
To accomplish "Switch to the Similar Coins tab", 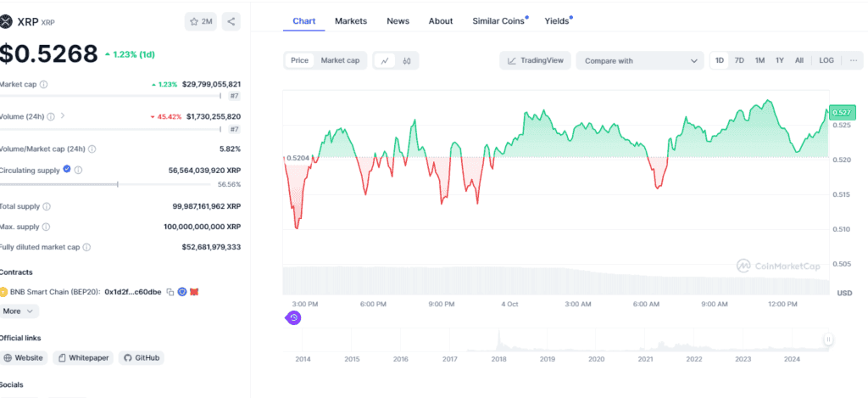I will coord(500,21).
